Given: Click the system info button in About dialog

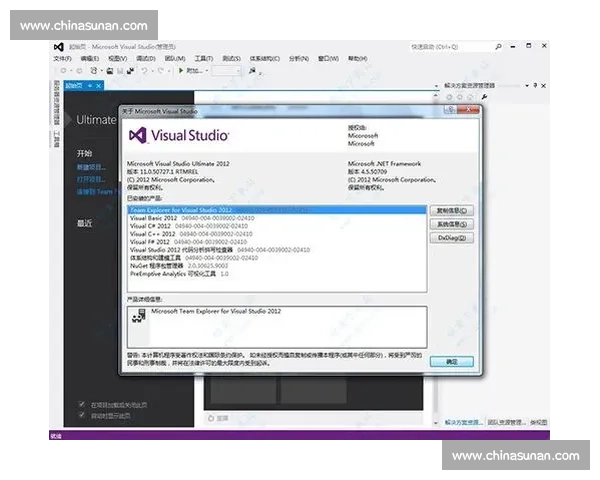Looking at the screenshot, I should [452, 224].
